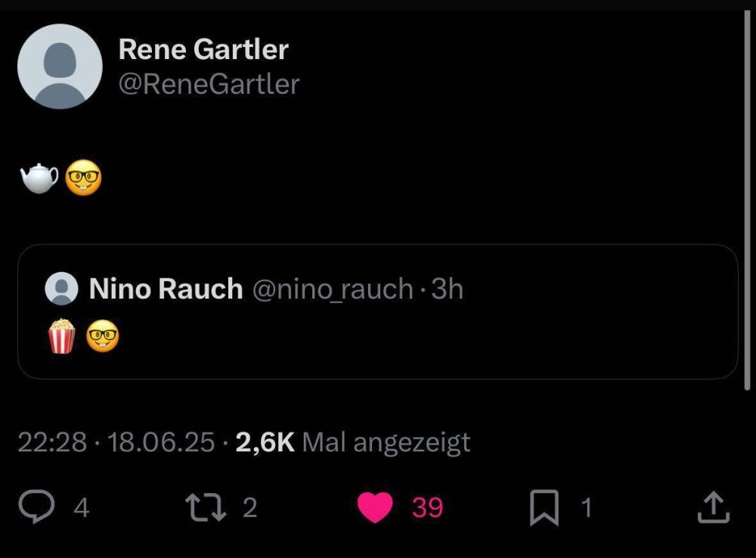The width and height of the screenshot is (756, 558).
Task: Click the nerd emoji in quoted tweet
Action: [102, 336]
